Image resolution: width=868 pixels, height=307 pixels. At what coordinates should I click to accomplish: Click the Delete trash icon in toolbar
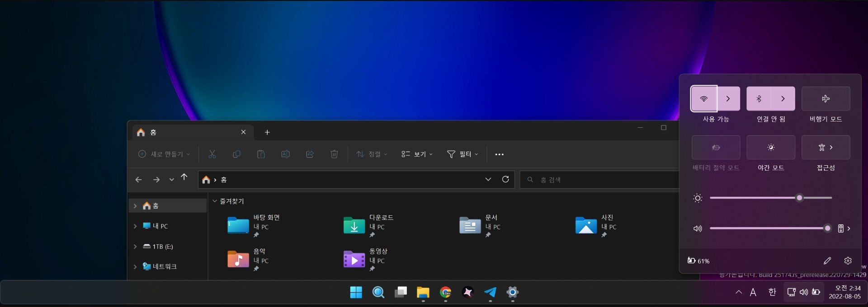[x=334, y=154]
